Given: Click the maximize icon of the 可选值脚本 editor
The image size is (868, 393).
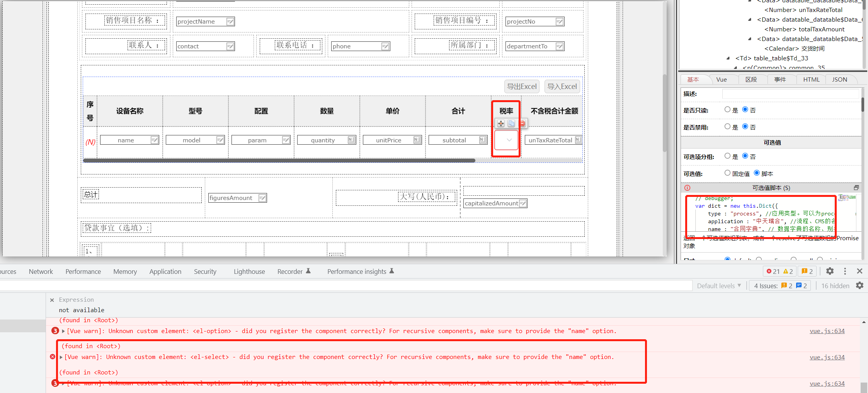Looking at the screenshot, I should [x=856, y=188].
